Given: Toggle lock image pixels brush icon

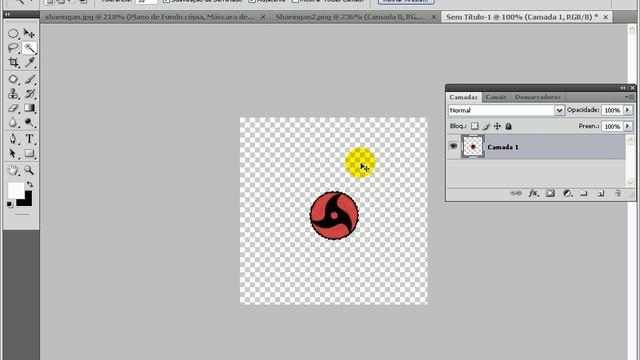Looking at the screenshot, I should pyautogui.click(x=486, y=127).
